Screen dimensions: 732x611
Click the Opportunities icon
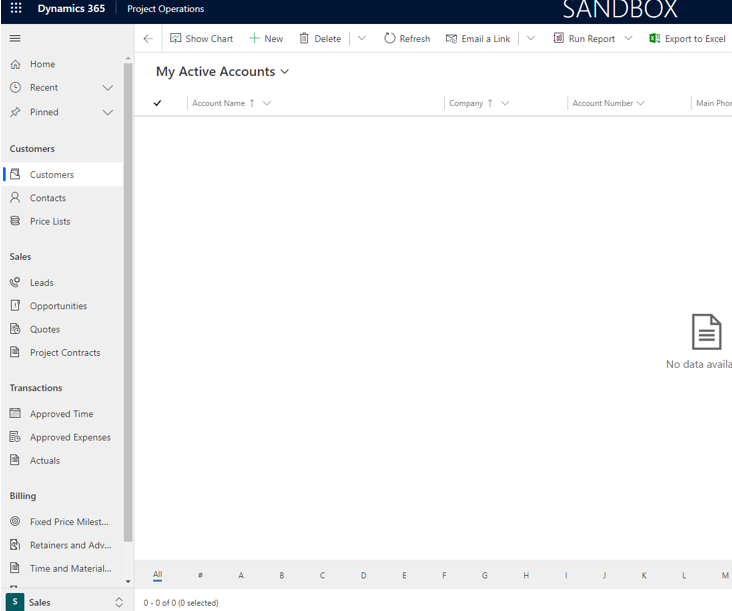coord(15,305)
